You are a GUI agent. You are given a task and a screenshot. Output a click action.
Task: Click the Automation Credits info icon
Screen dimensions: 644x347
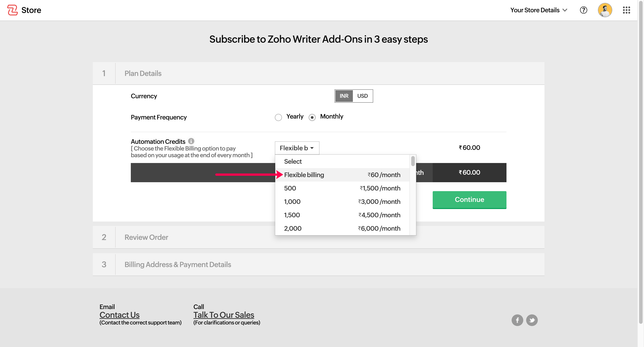(x=191, y=141)
